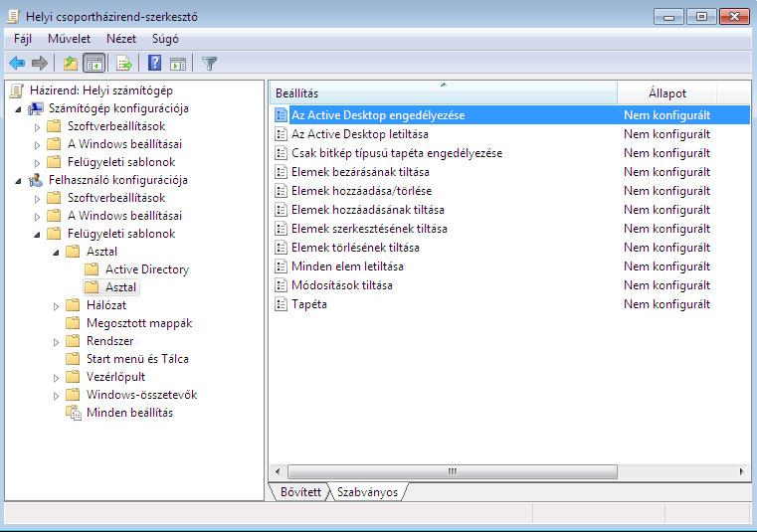Screen dimensions: 757x532
Task: Click the Filter funnel toolbar icon
Action: coord(209,64)
